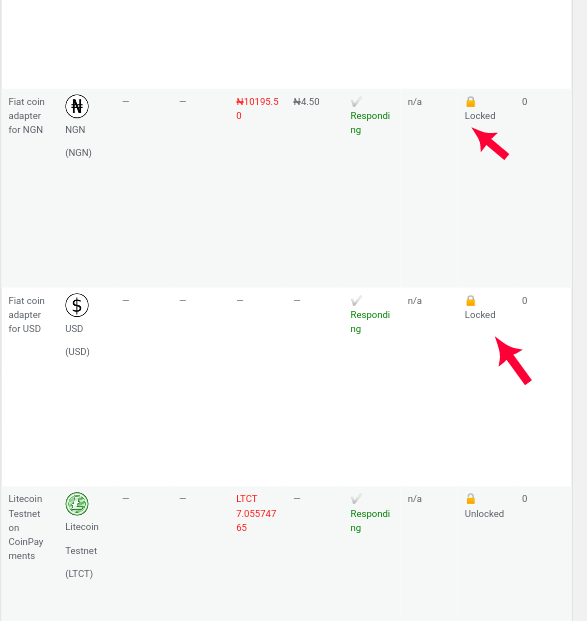
Task: Click the padlock icon in Litecoin row
Action: click(471, 499)
